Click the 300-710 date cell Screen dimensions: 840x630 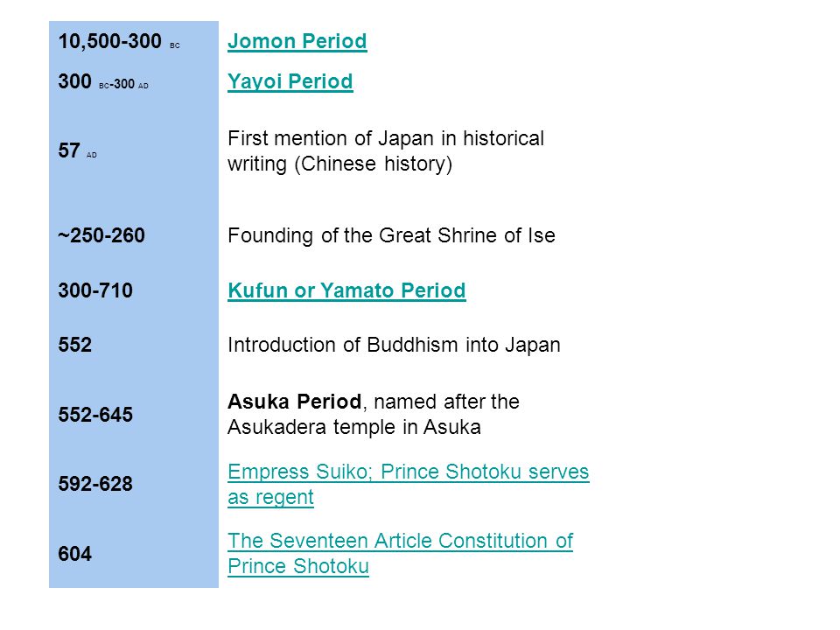[95, 290]
